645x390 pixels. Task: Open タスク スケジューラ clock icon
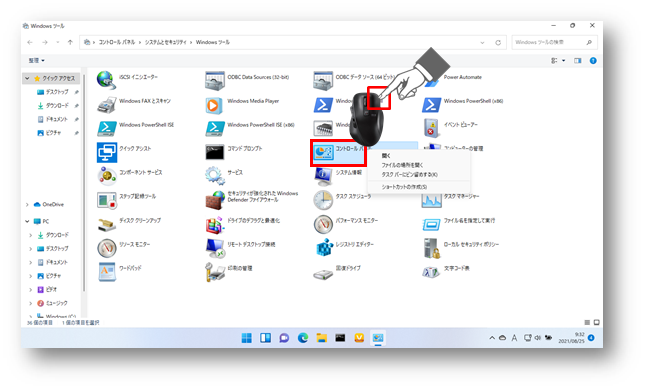[x=323, y=200]
